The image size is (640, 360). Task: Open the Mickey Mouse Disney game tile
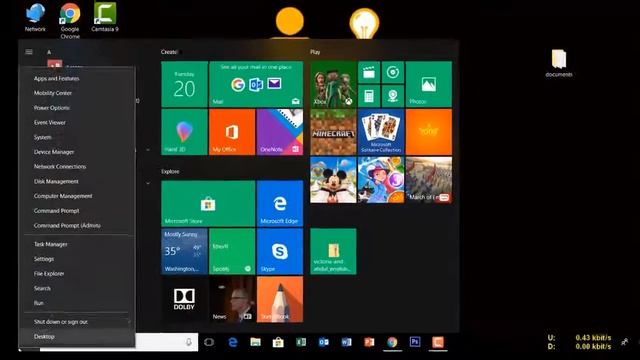[333, 180]
